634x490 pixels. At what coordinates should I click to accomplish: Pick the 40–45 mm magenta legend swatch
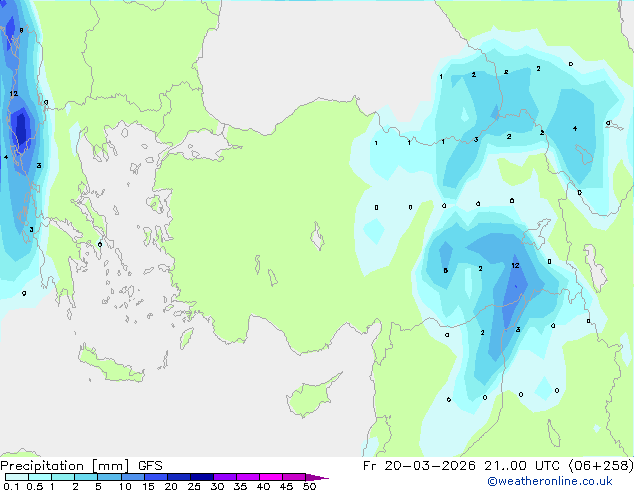tap(271, 477)
